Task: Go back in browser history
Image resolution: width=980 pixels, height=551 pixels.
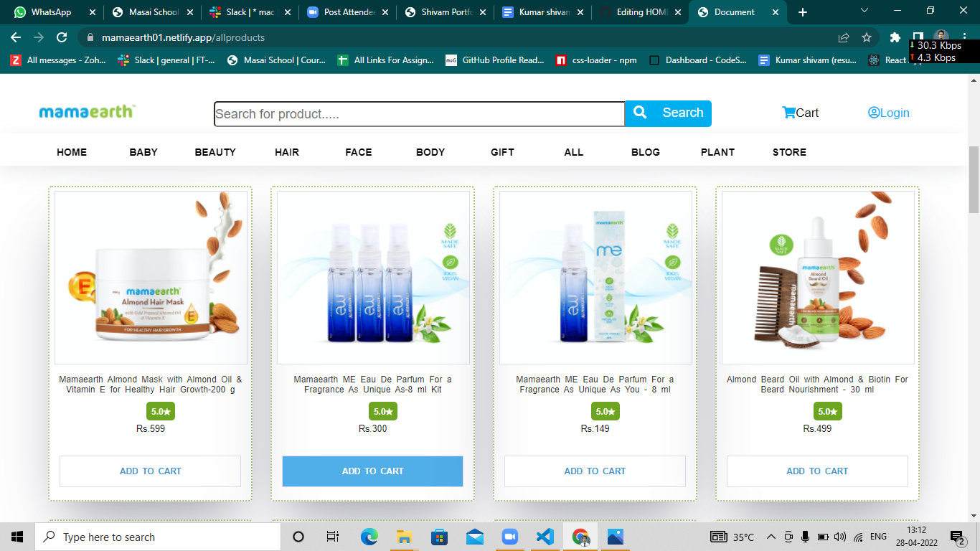Action: (x=16, y=37)
